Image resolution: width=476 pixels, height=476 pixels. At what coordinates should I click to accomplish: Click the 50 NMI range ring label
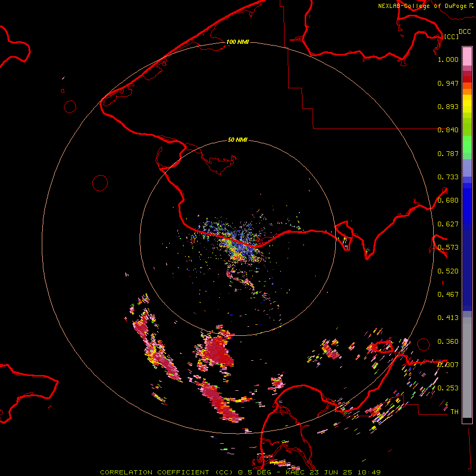pyautogui.click(x=237, y=140)
